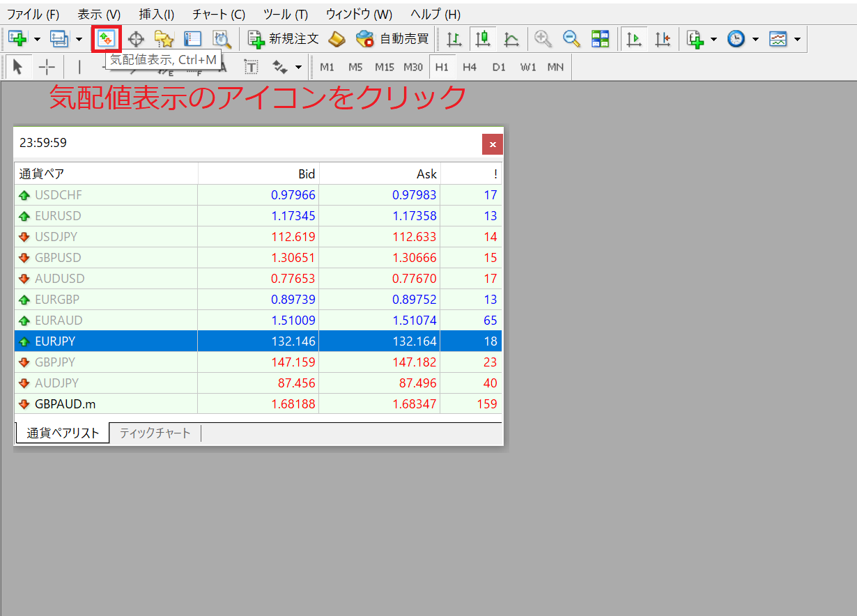Toggle candlestick chart mode
The width and height of the screenshot is (857, 616).
tap(483, 39)
